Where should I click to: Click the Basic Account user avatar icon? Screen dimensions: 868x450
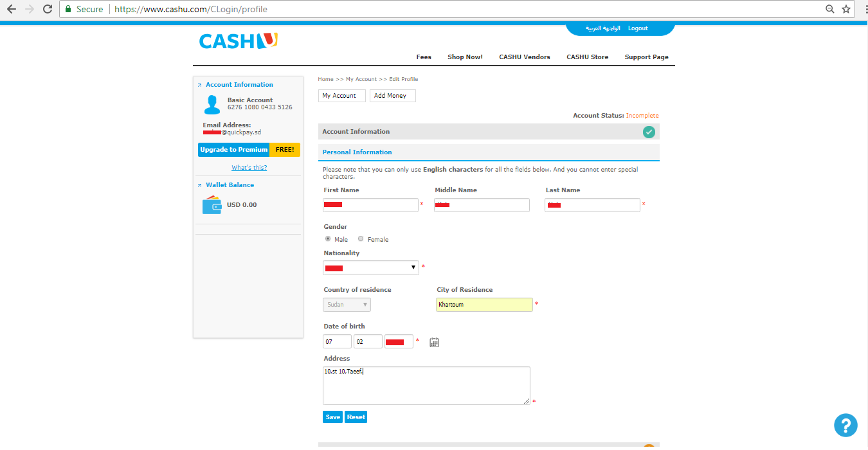212,104
